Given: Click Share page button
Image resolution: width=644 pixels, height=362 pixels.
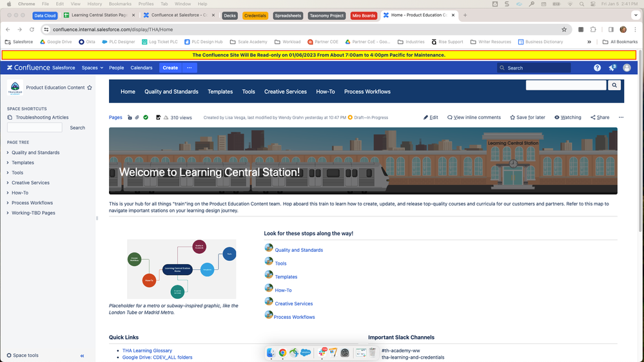Looking at the screenshot, I should pos(600,117).
